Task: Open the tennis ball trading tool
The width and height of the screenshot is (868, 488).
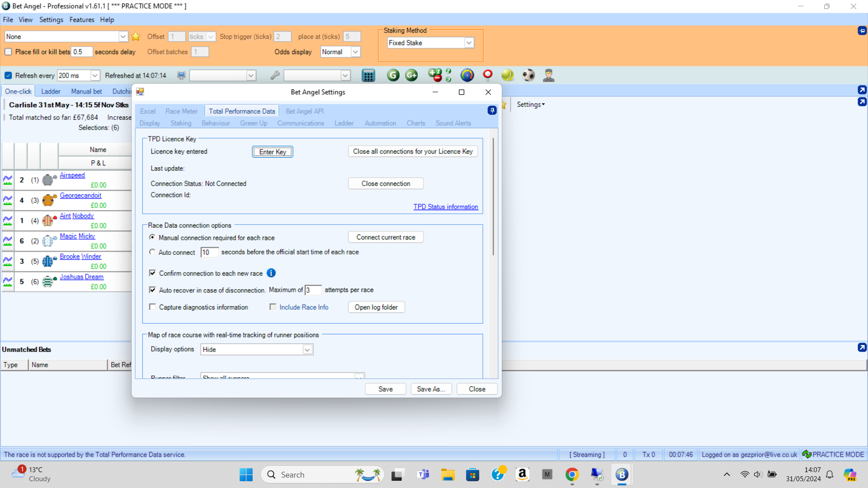Action: pos(507,75)
